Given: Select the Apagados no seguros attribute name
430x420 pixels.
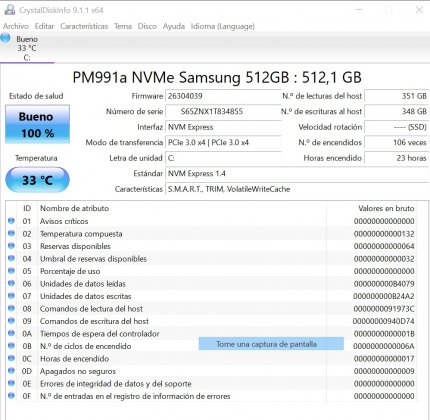Looking at the screenshot, I should click(78, 371).
